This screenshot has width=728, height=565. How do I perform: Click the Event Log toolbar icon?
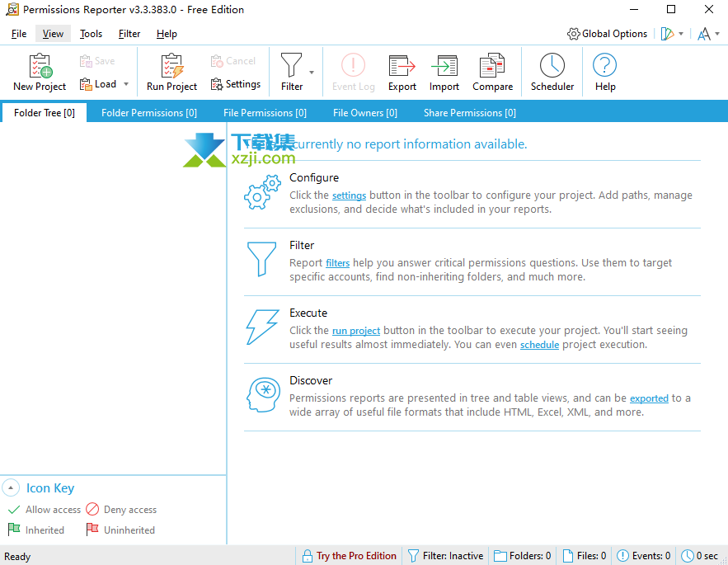click(x=354, y=72)
